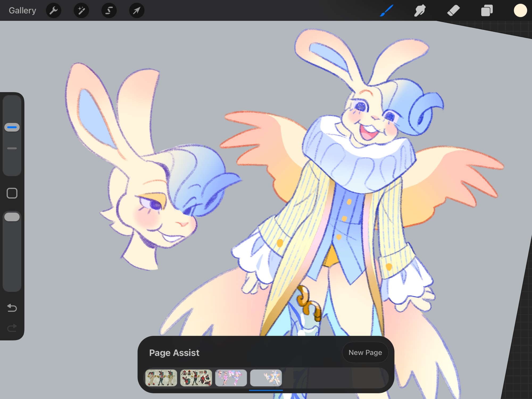Open the second page thumbnail
The image size is (532, 399).
click(x=196, y=378)
